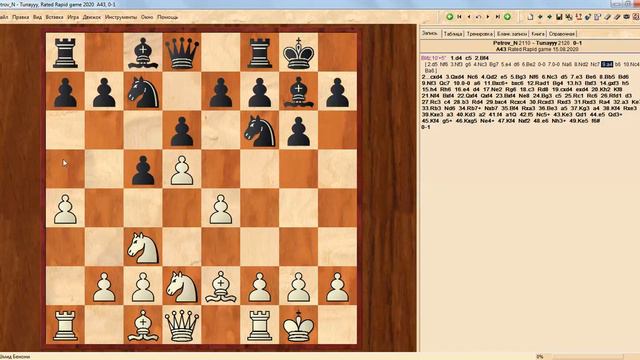
Task: Select the black king on g8
Action: click(298, 52)
